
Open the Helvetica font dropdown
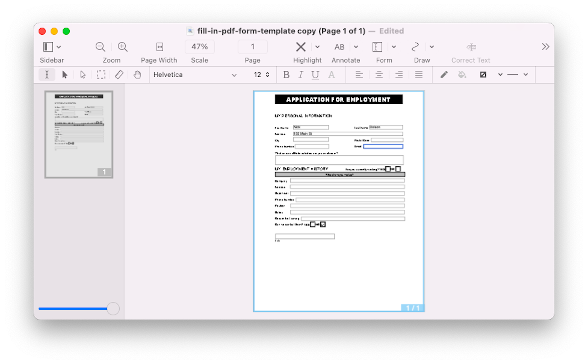195,74
